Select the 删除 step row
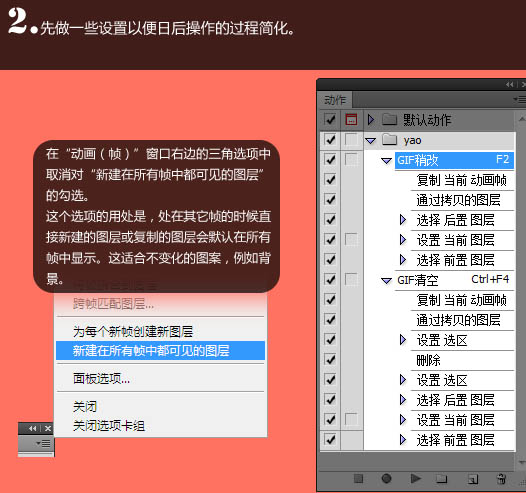Viewport: 526px width, 493px height. point(462,360)
